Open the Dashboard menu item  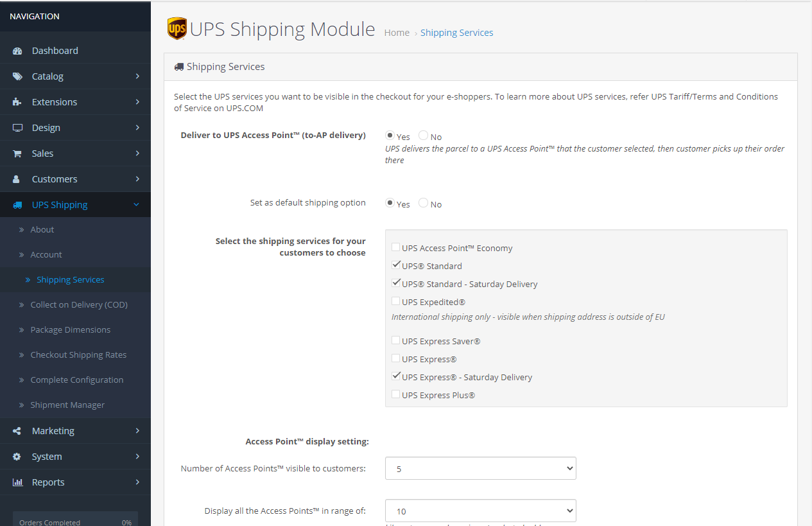[x=75, y=51]
